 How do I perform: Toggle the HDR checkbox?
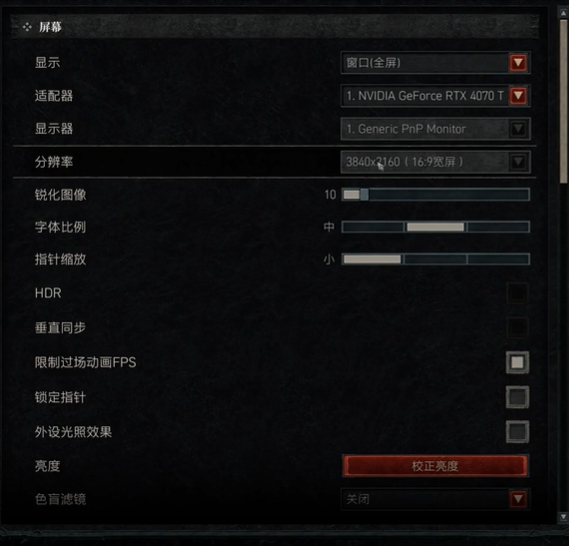(x=517, y=293)
